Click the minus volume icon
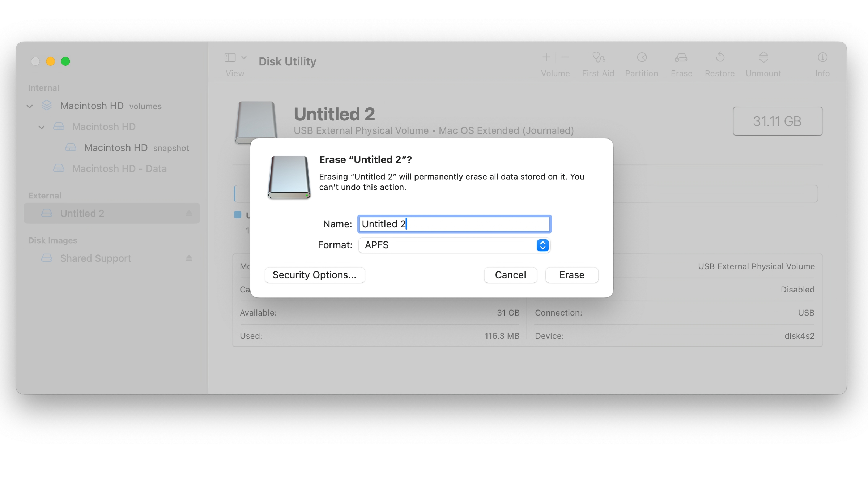Image resolution: width=868 pixels, height=488 pixels. 565,57
